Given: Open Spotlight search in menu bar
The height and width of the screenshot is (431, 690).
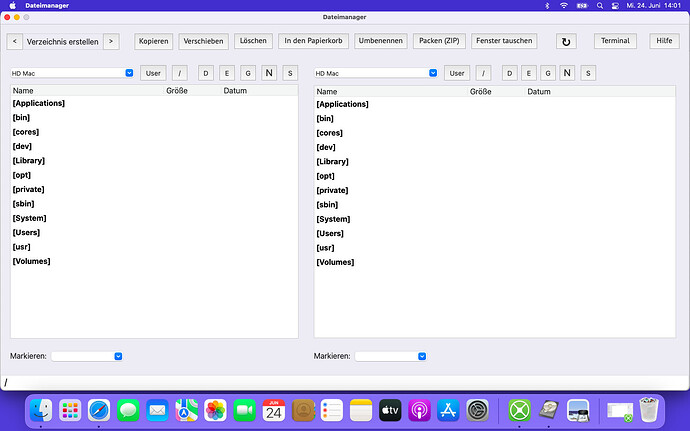Looking at the screenshot, I should point(599,6).
